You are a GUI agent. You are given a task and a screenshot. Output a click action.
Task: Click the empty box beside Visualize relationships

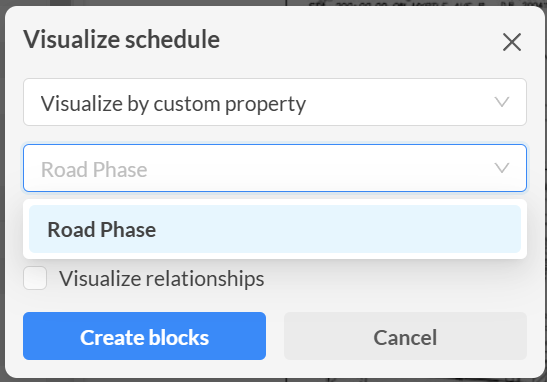(x=35, y=278)
